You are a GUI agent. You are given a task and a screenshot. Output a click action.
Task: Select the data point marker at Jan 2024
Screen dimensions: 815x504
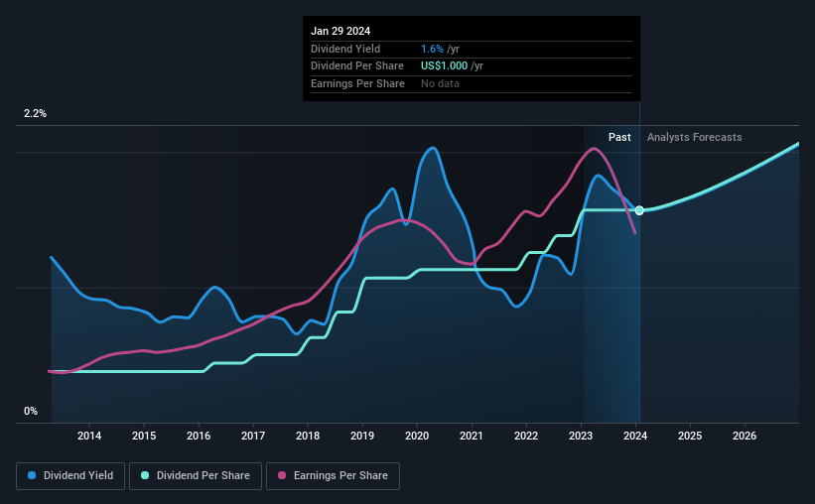coord(639,210)
